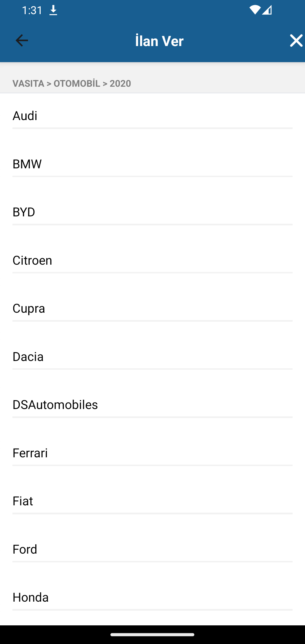Tap the Fiat list item

click(152, 501)
